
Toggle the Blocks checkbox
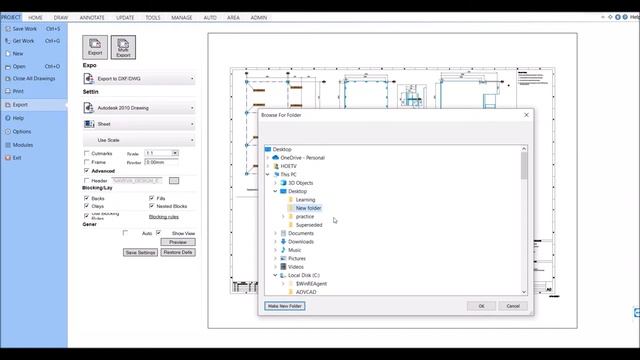[87, 198]
